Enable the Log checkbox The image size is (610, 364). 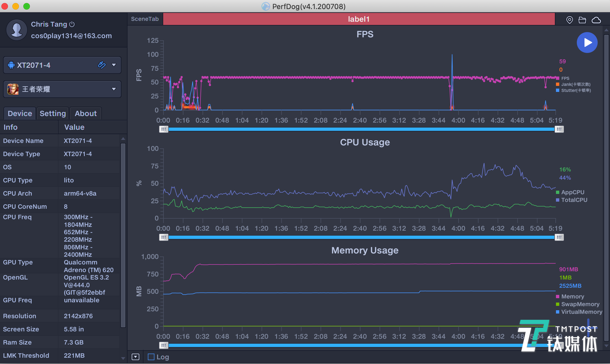tap(151, 357)
